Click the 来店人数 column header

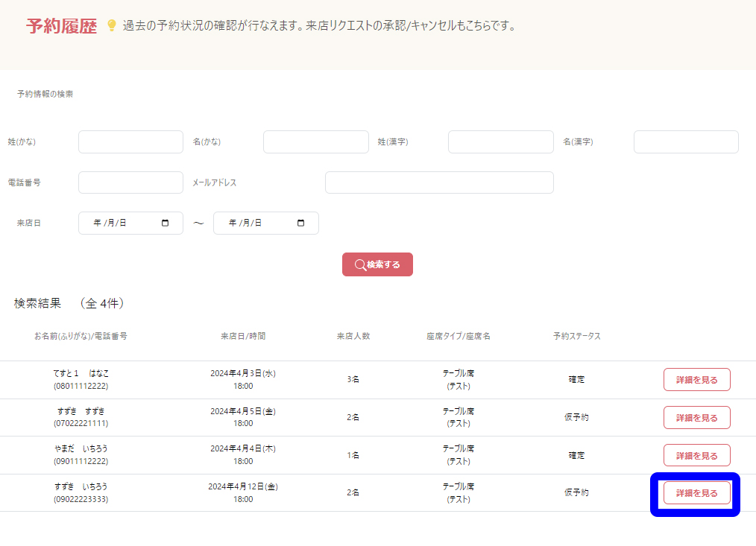(x=353, y=336)
